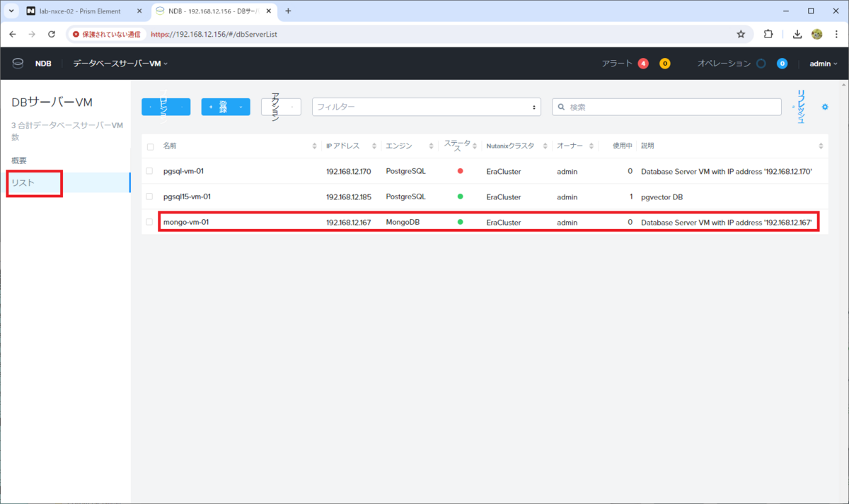This screenshot has height=504, width=849.
Task: Select the 概要 sidebar item
Action: (19, 160)
